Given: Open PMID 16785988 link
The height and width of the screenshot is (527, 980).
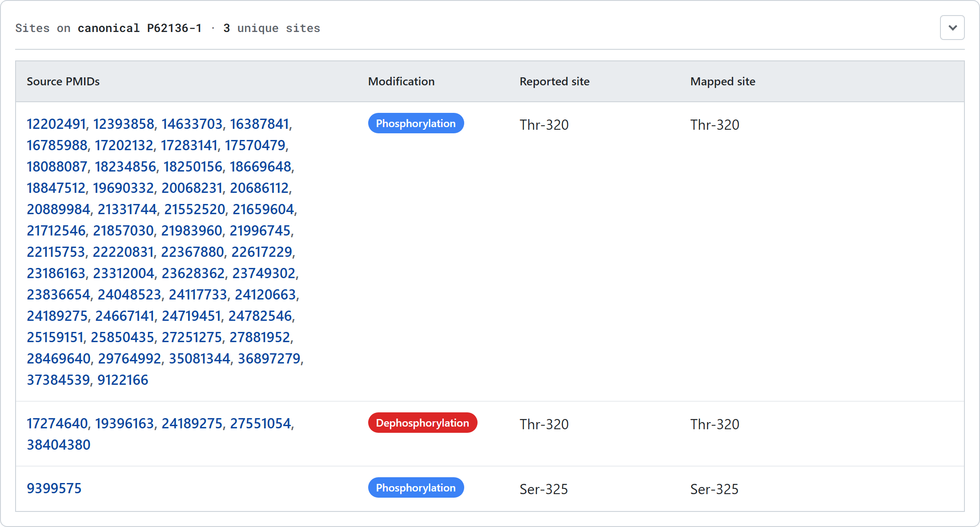Looking at the screenshot, I should point(57,145).
